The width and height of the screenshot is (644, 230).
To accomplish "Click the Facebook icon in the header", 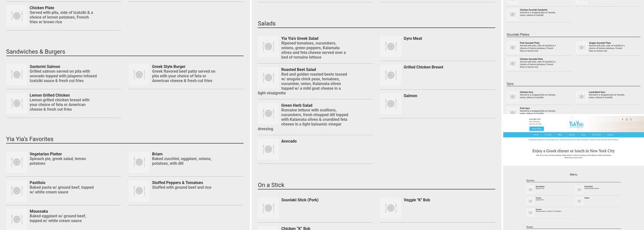I will [x=622, y=119].
